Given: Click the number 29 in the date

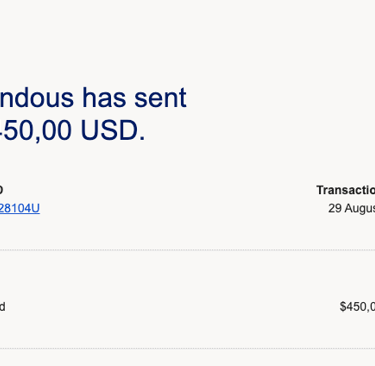Looking at the screenshot, I should [x=335, y=208].
